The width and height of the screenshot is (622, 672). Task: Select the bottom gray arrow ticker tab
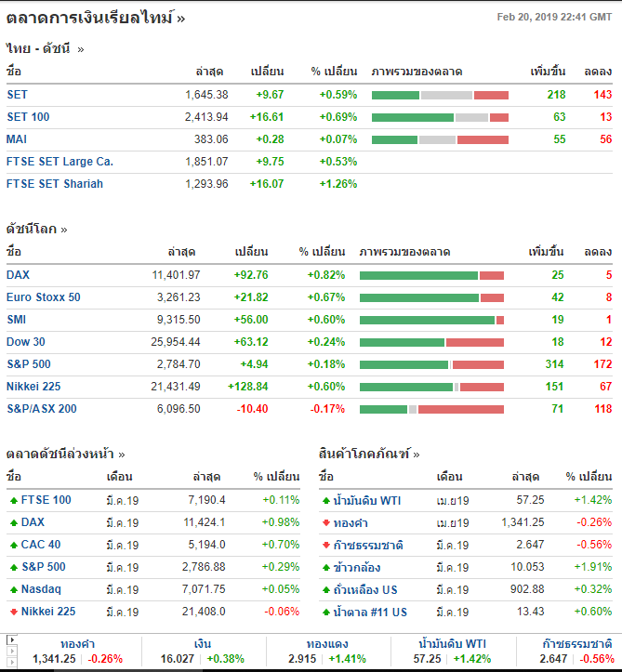11,663
